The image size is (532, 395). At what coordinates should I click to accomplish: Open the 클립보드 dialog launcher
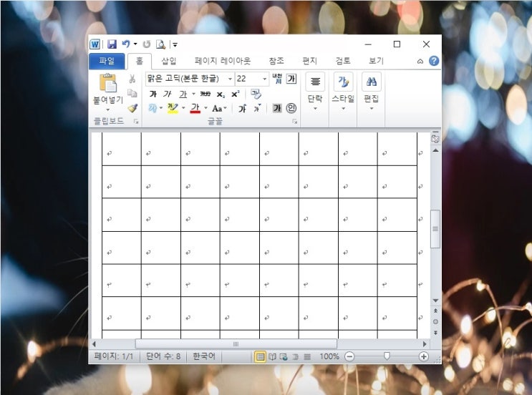click(136, 122)
